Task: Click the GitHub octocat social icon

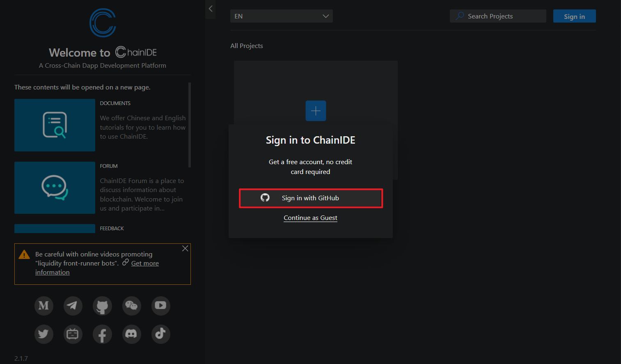Action: 102,306
